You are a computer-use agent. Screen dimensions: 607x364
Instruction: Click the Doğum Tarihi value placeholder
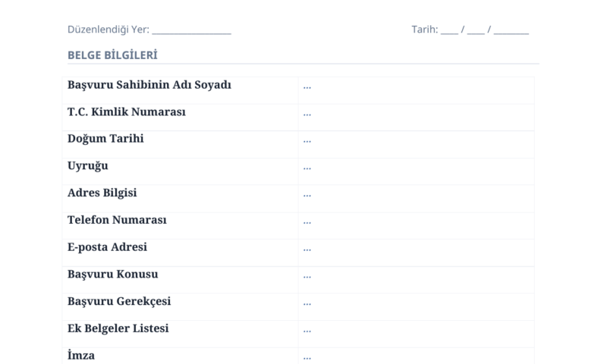307,141
